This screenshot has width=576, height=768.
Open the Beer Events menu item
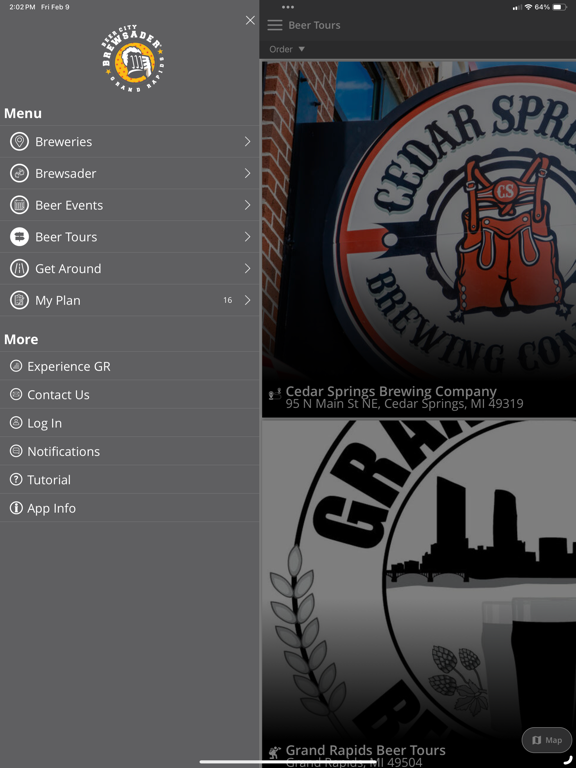point(129,205)
